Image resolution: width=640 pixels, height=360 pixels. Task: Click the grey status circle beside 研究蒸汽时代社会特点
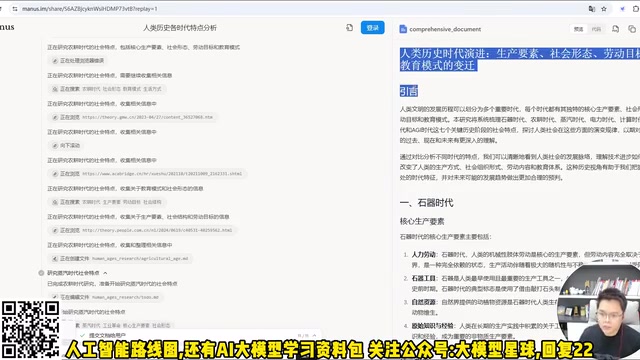tap(41, 273)
